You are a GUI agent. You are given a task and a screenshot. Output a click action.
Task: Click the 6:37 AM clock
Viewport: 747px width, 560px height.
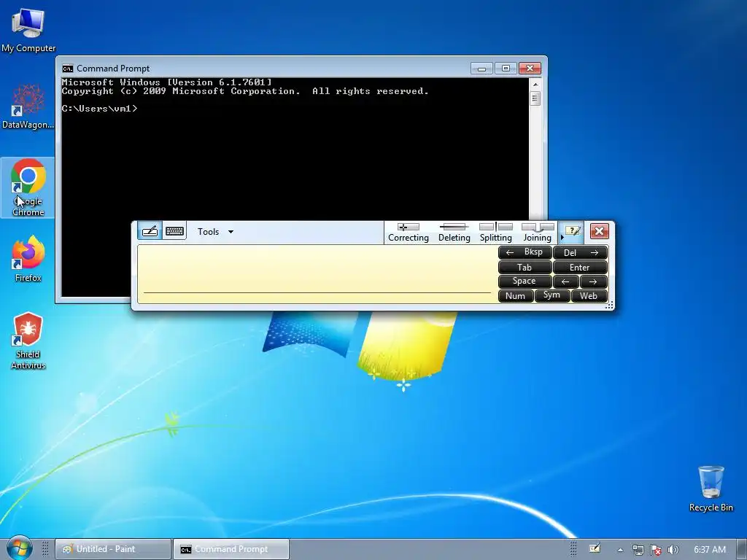point(709,550)
